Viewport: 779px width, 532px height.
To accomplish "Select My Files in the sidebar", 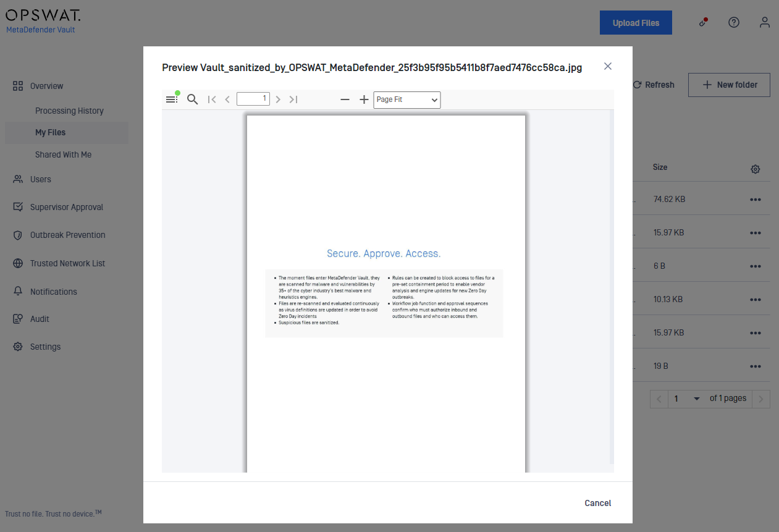I will point(67,132).
